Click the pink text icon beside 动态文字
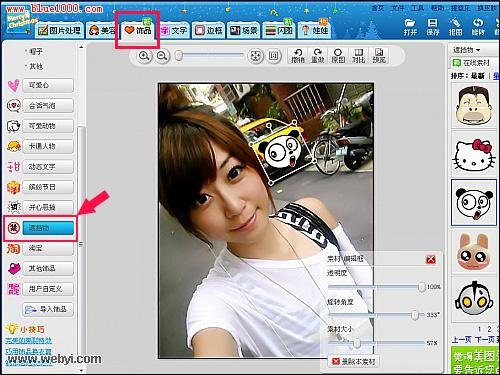The width and height of the screenshot is (500, 375). coord(14,167)
